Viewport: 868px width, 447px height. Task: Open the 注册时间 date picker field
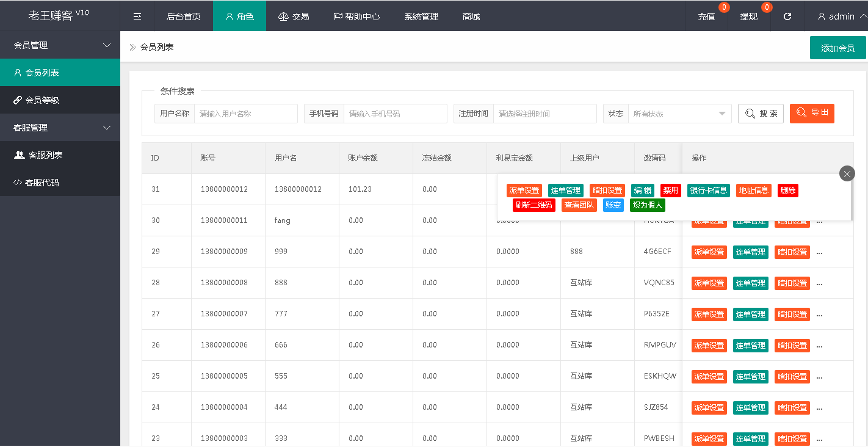[545, 114]
